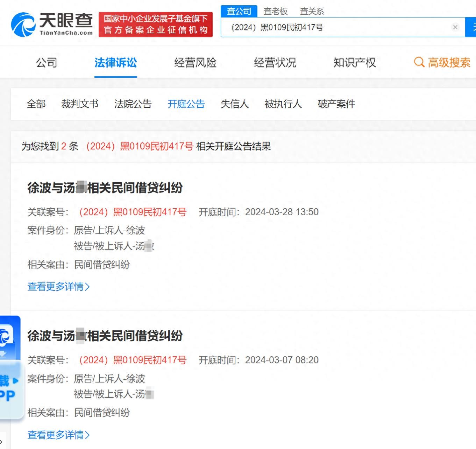Select the 查公司 search tab
Image resolution: width=476 pixels, height=449 pixels.
point(239,11)
